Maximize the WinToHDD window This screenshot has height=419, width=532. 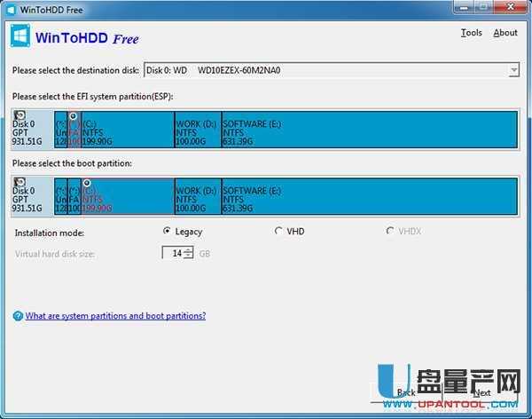pos(484,7)
